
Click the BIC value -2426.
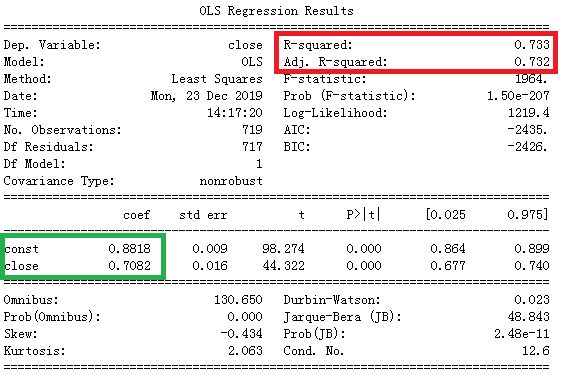[527, 147]
